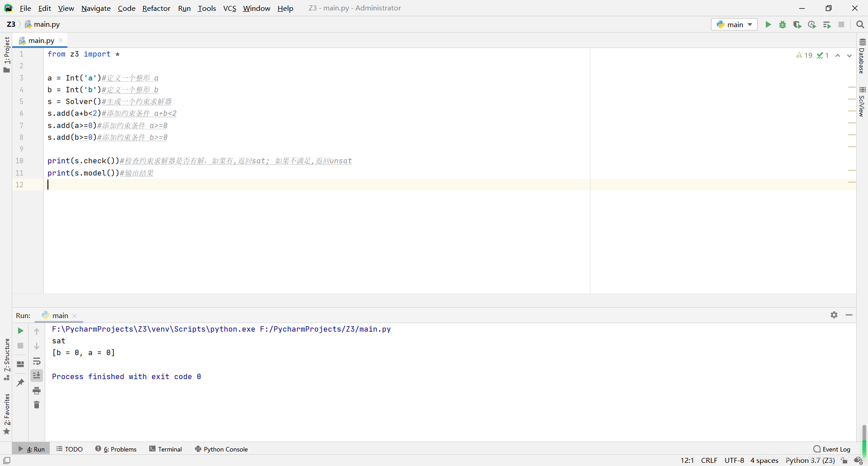Click the profiler run icon in top toolbar
868x466 pixels.
(812, 24)
